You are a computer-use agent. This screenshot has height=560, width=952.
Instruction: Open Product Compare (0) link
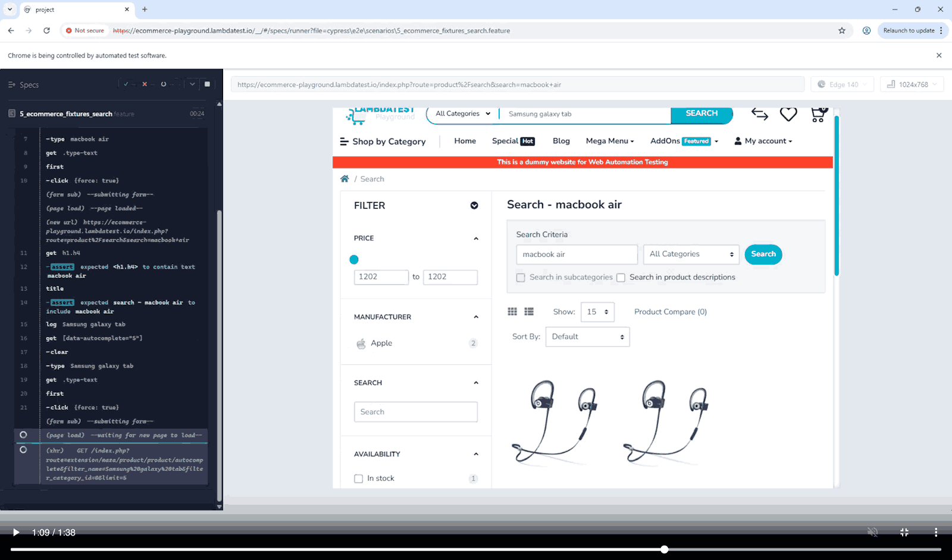click(x=670, y=312)
